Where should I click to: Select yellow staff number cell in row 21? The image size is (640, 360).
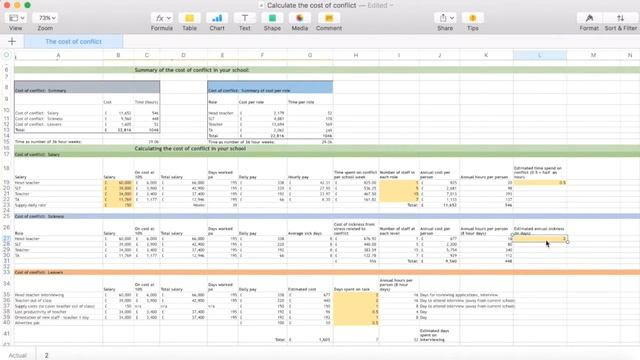(x=399, y=194)
